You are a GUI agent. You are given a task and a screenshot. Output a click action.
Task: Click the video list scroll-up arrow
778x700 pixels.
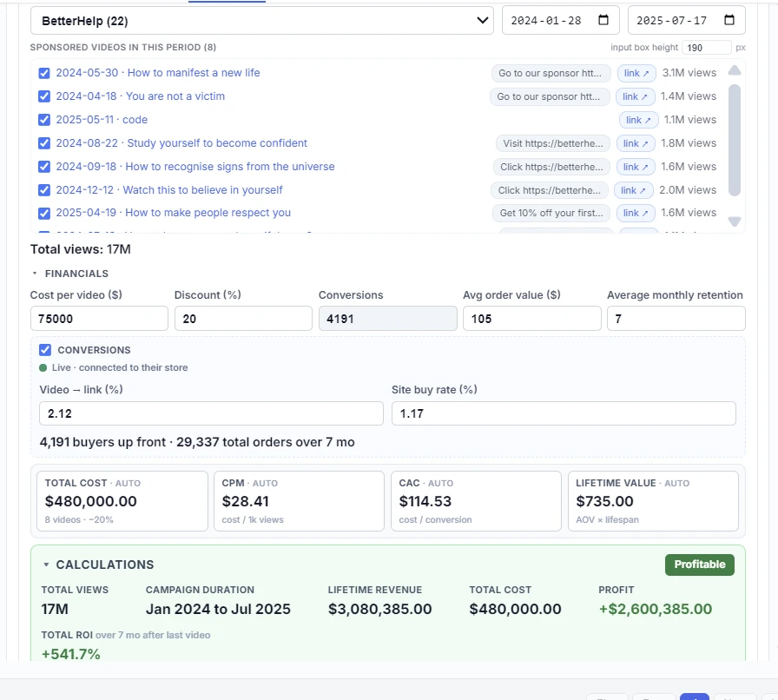tap(735, 70)
